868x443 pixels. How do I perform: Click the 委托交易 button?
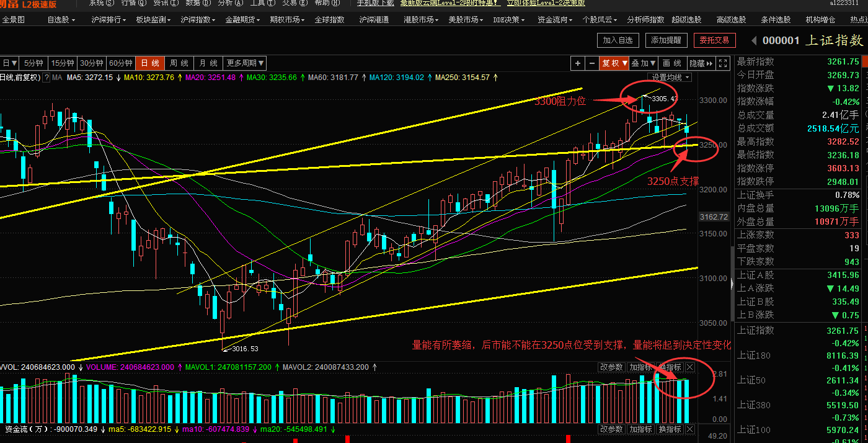[x=714, y=41]
